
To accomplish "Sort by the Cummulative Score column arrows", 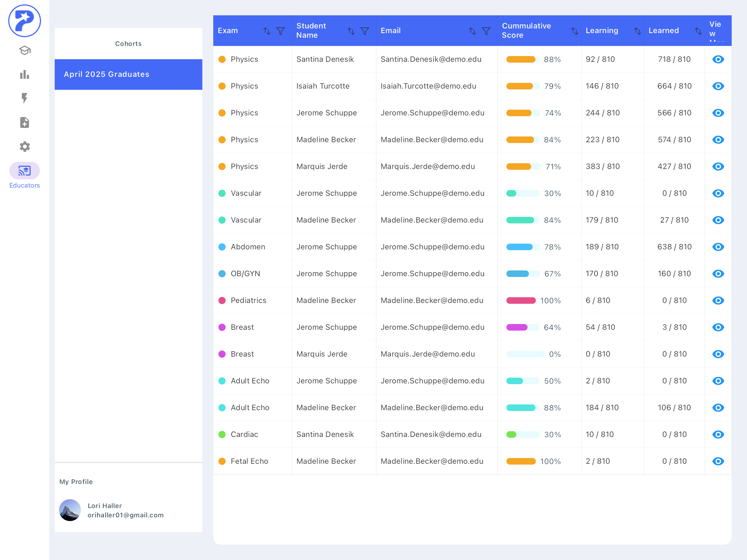I will [574, 31].
